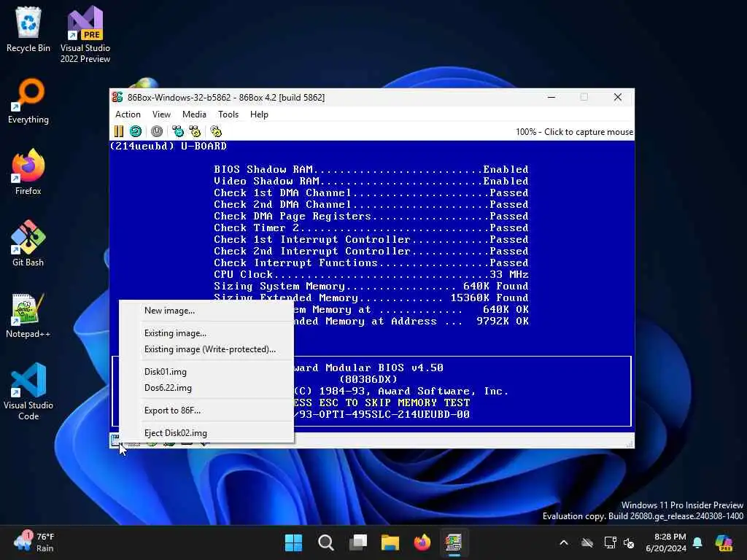
Task: Send Ctrl+Alt+Esc via toolbar icon
Action: point(195,131)
